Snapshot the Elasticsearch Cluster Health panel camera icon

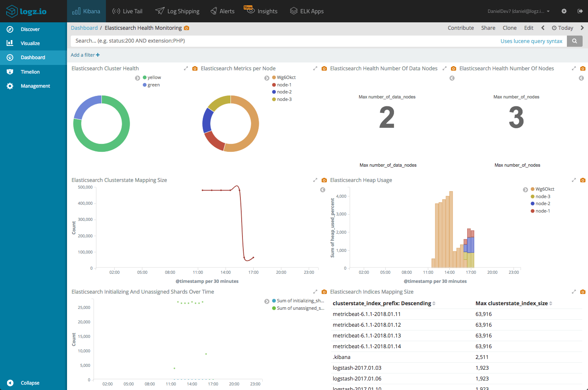[195, 68]
